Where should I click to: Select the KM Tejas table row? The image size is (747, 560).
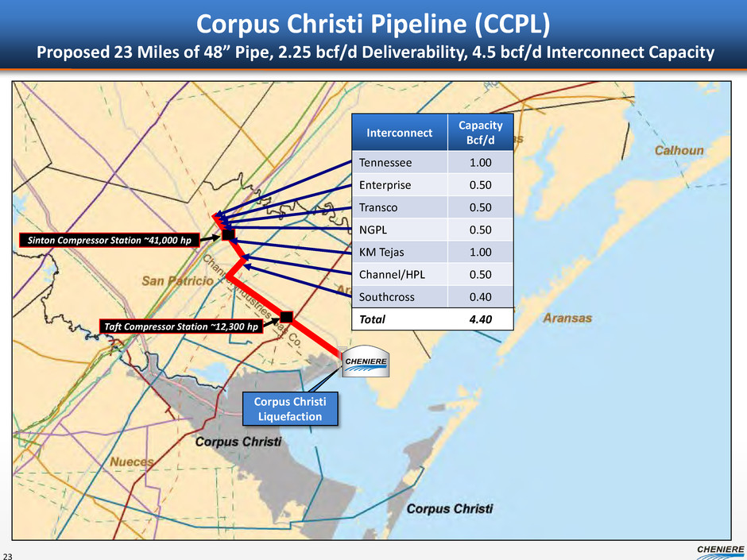coord(432,253)
